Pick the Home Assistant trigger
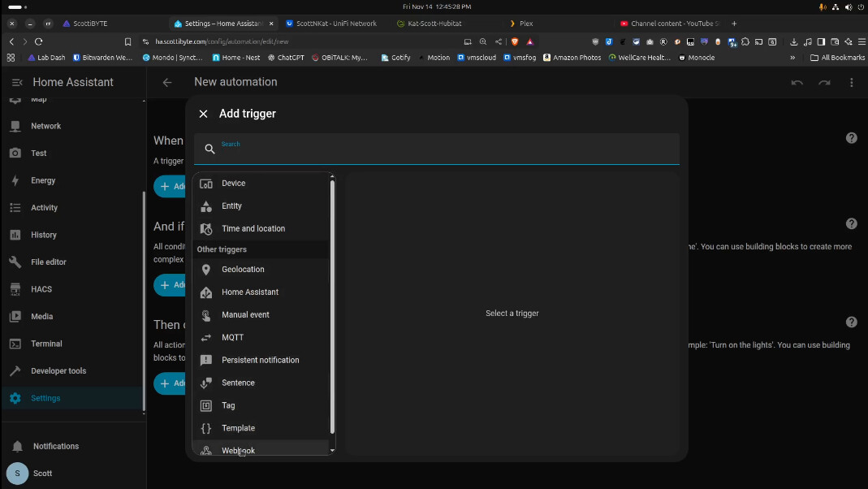The height and width of the screenshot is (489, 868). pyautogui.click(x=249, y=292)
